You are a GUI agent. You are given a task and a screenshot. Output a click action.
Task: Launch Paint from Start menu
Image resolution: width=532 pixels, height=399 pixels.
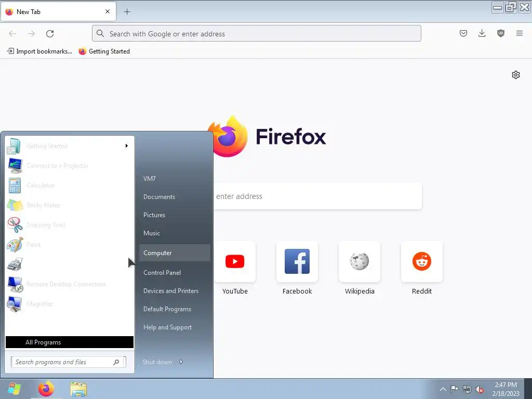70,244
